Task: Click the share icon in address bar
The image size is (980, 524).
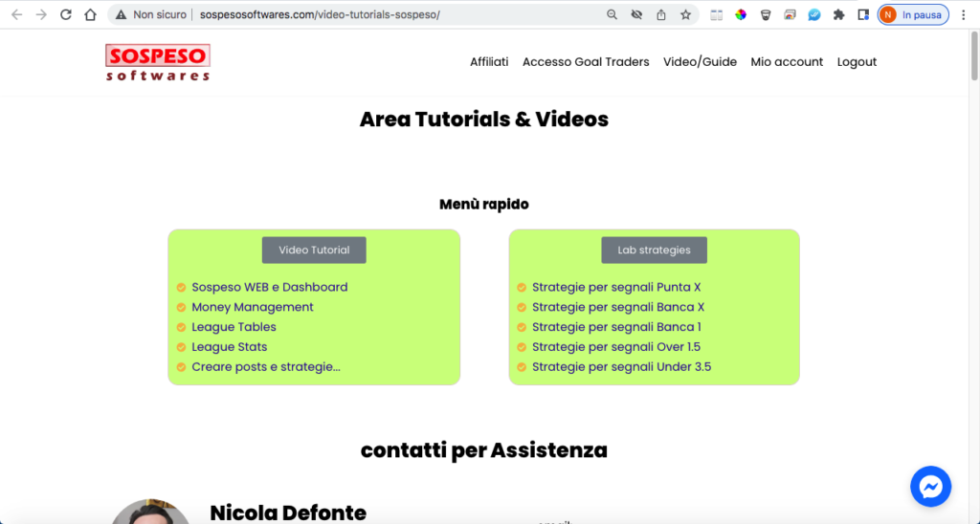Action: 661,15
